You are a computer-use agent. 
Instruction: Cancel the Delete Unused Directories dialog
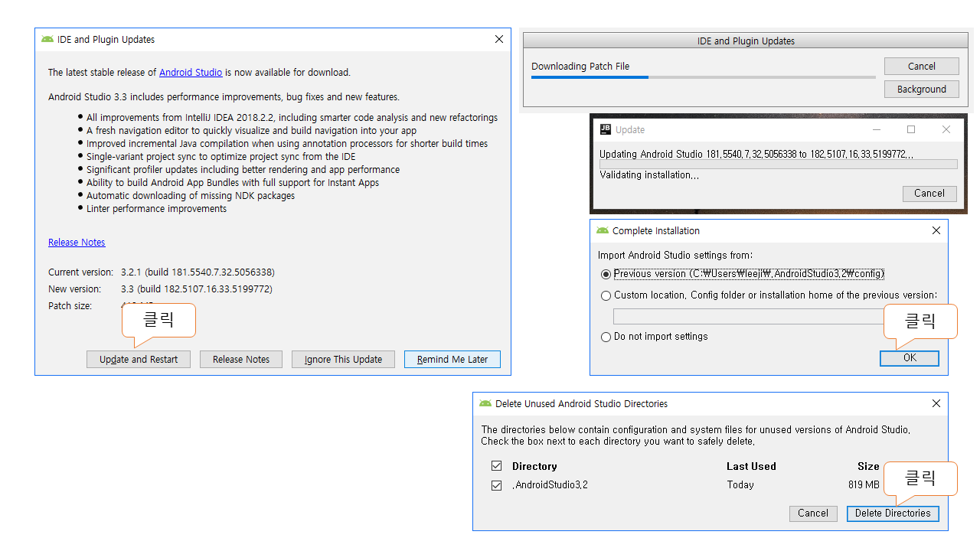[812, 514]
